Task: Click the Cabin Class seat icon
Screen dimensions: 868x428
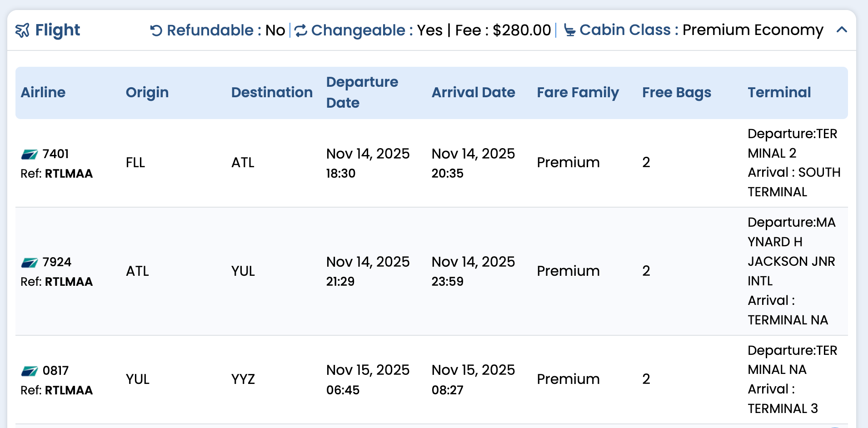Action: pyautogui.click(x=569, y=30)
